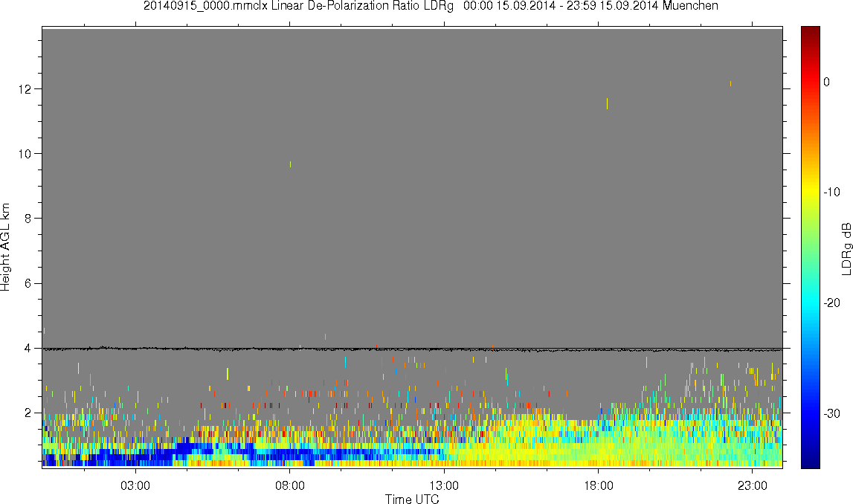Click the '23:00' time tick label
This screenshot has width=853, height=504.
tap(753, 485)
